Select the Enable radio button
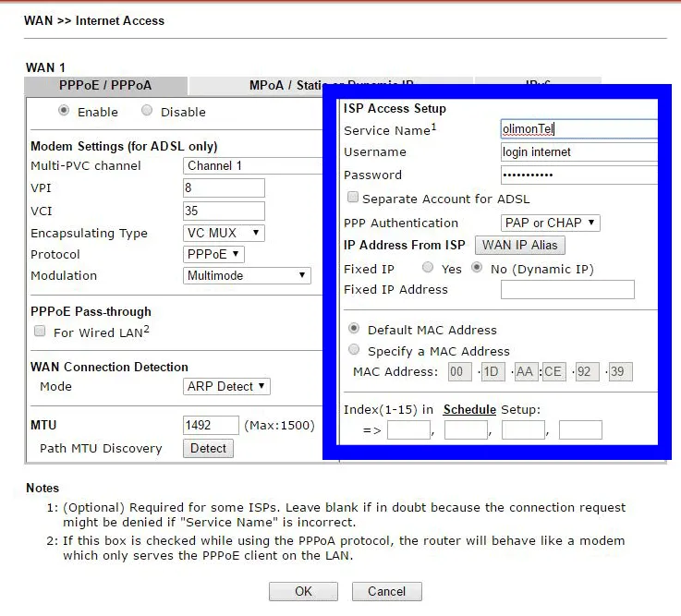 pyautogui.click(x=64, y=111)
